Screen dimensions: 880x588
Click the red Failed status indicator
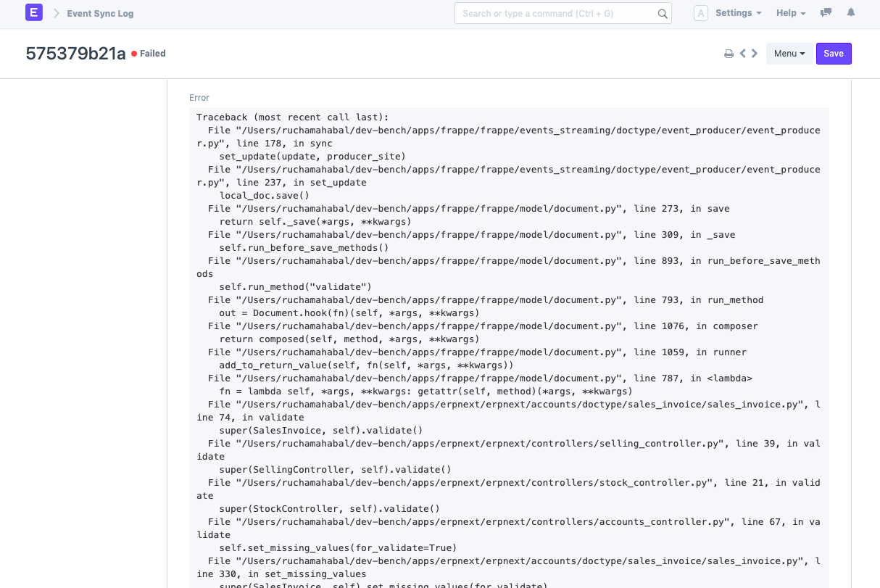point(149,53)
